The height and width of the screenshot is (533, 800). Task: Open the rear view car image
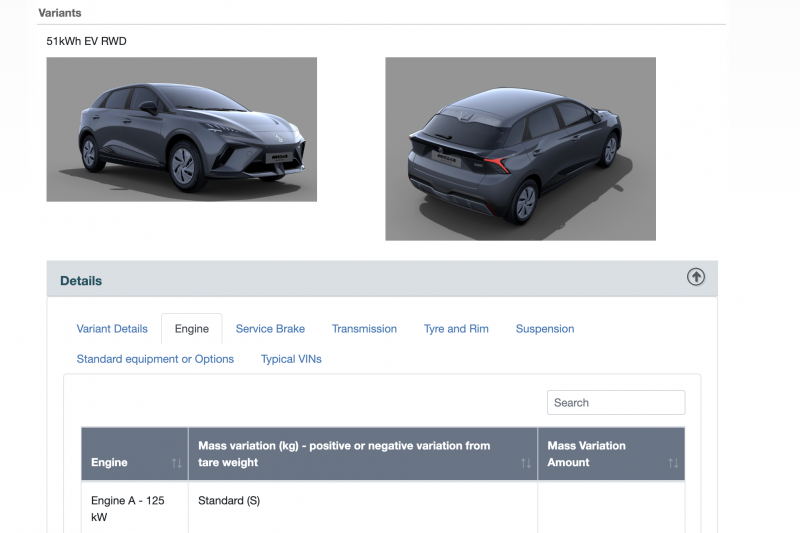pyautogui.click(x=520, y=149)
